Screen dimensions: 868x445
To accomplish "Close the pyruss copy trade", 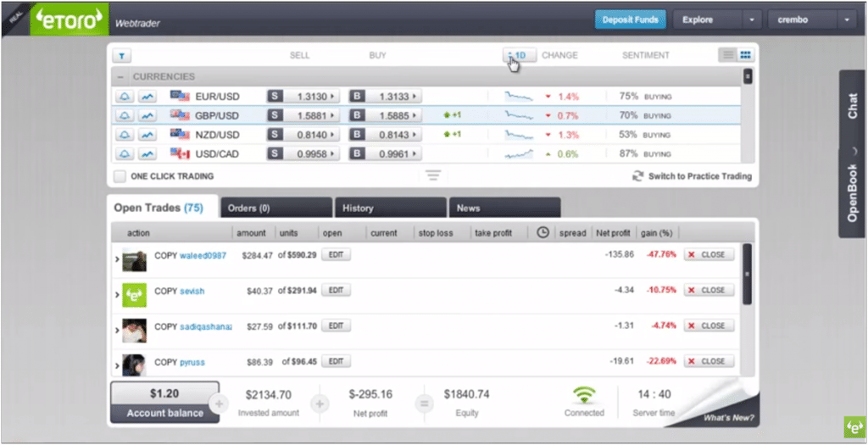I will click(709, 361).
